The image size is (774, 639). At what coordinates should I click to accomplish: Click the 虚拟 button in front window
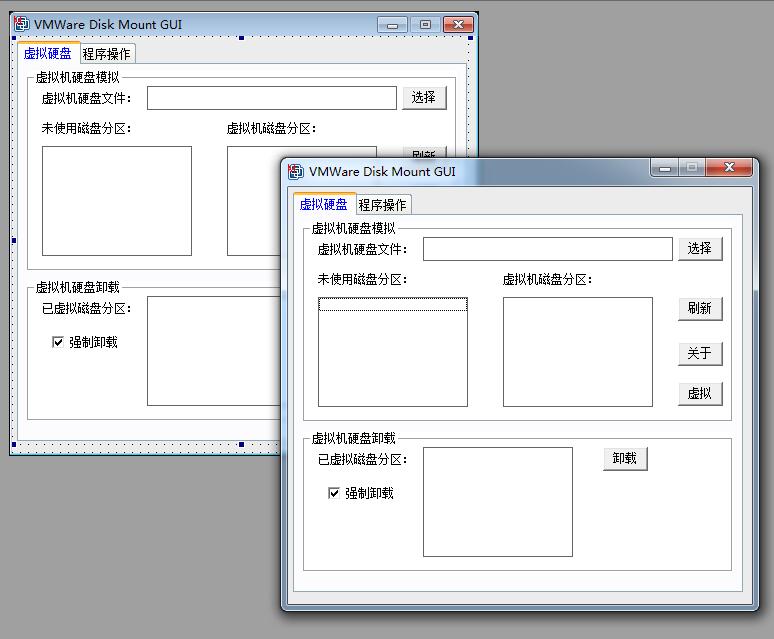[700, 393]
